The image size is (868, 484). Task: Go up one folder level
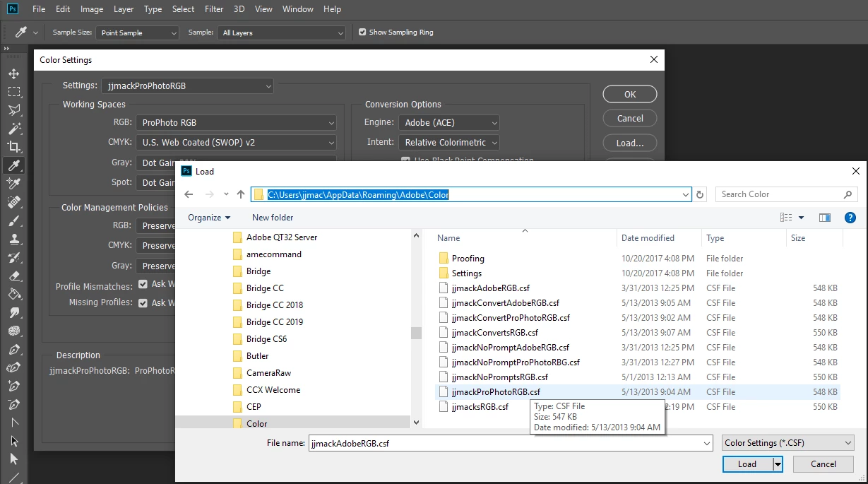click(241, 194)
